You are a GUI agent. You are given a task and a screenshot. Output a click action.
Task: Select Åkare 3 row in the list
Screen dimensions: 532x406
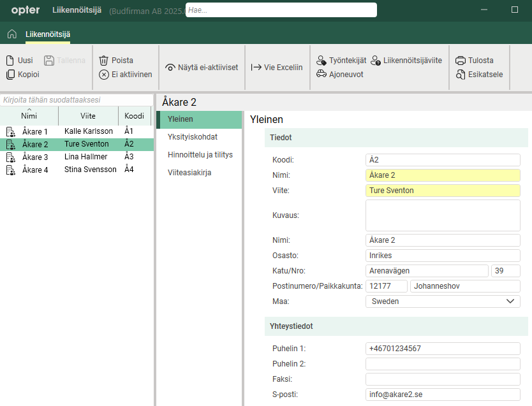coord(35,157)
